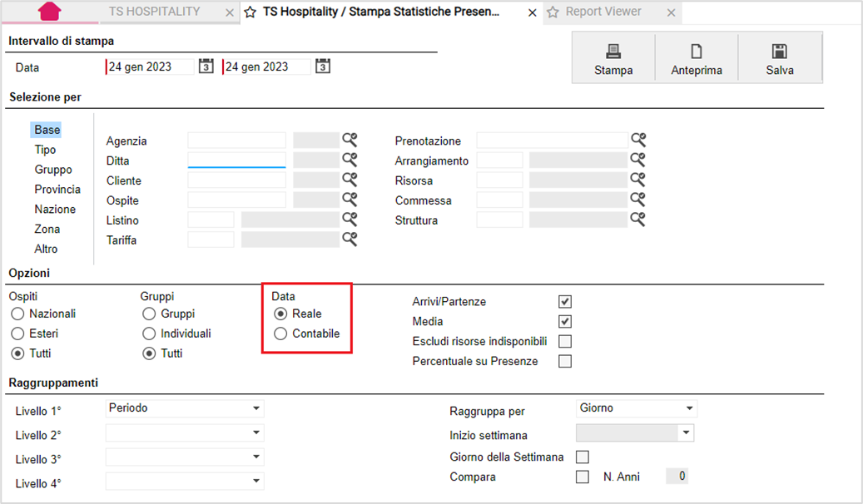863x504 pixels.
Task: Open the Raggruppa per Giorno dropdown
Action: pyautogui.click(x=689, y=408)
